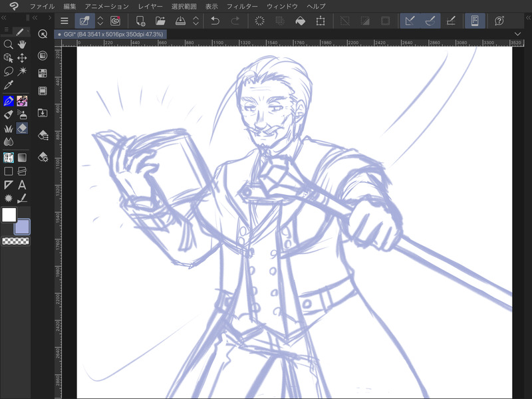The height and width of the screenshot is (399, 532).
Task: Select the Move layer arrows tool
Action: click(x=22, y=58)
